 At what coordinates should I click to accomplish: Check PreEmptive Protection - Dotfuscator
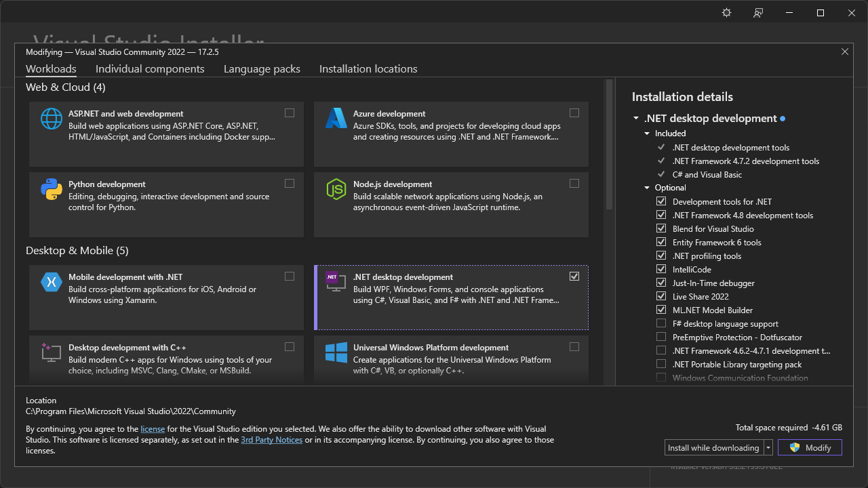pyautogui.click(x=661, y=338)
